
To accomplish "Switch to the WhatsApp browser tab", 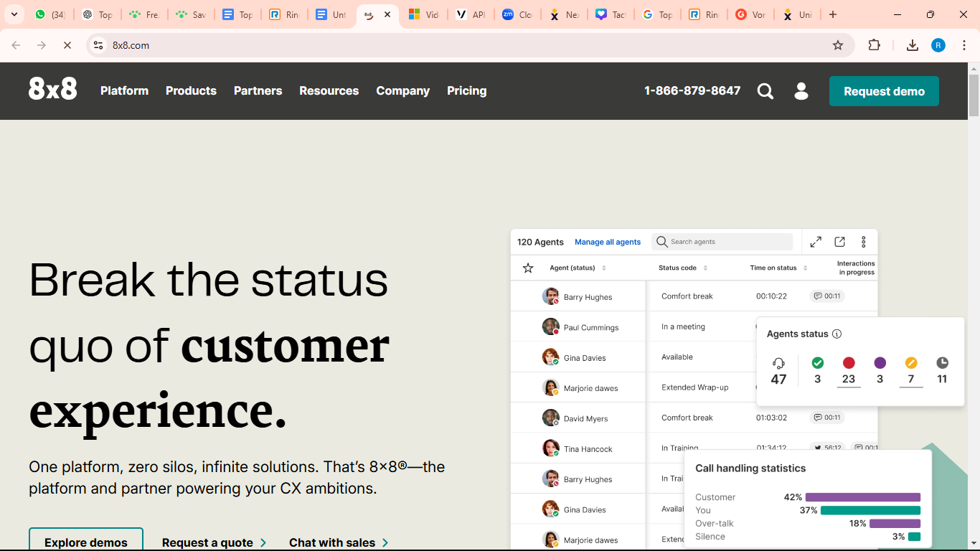I will click(50, 14).
